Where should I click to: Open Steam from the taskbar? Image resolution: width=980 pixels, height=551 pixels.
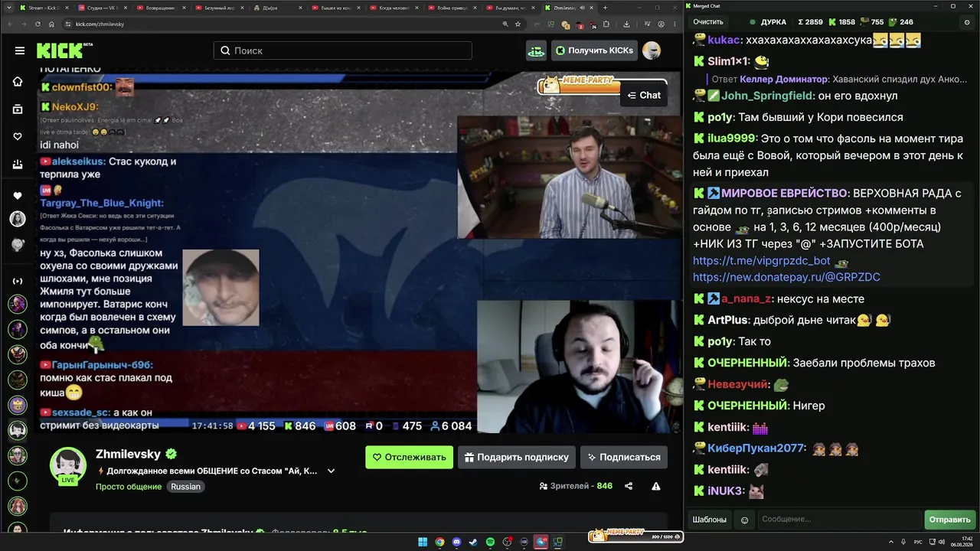[474, 542]
